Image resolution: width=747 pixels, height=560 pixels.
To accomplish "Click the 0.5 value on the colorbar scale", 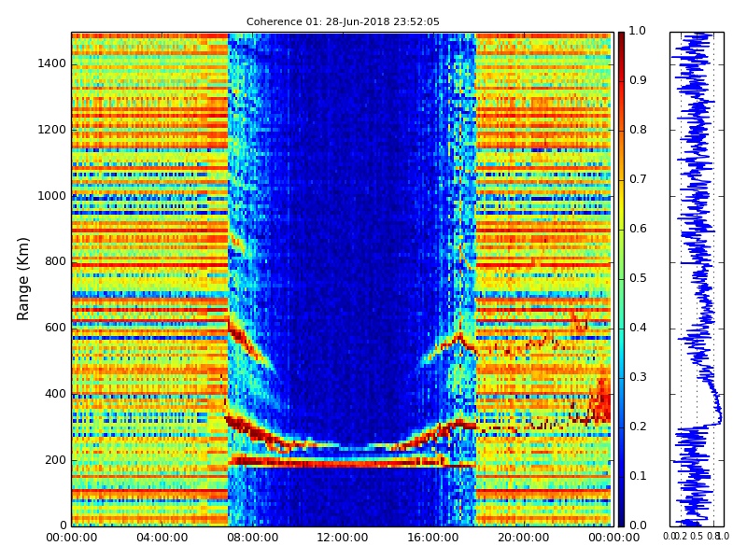I will point(638,278).
